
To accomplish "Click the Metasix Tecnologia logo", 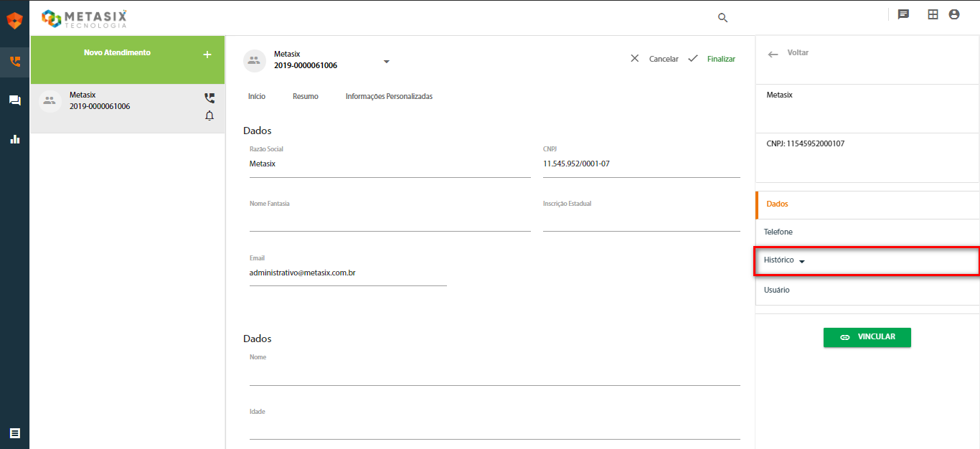I will 84,19.
